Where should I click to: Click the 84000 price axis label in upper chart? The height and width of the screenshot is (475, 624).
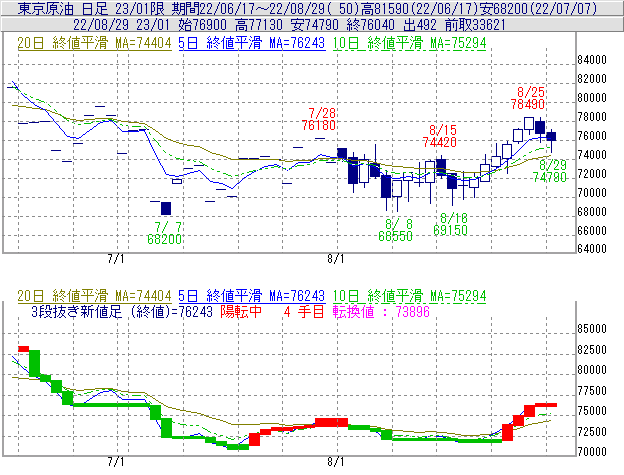pos(592,60)
